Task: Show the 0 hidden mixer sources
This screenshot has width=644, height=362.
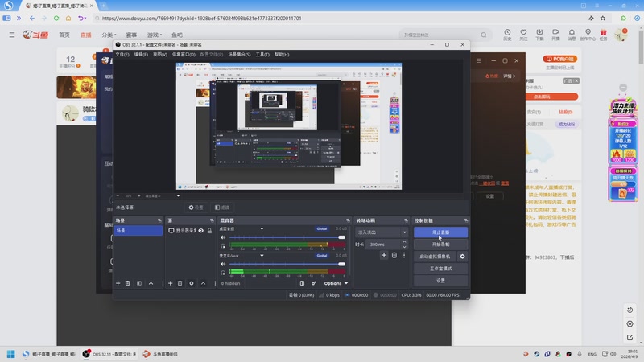Action: 230,283
